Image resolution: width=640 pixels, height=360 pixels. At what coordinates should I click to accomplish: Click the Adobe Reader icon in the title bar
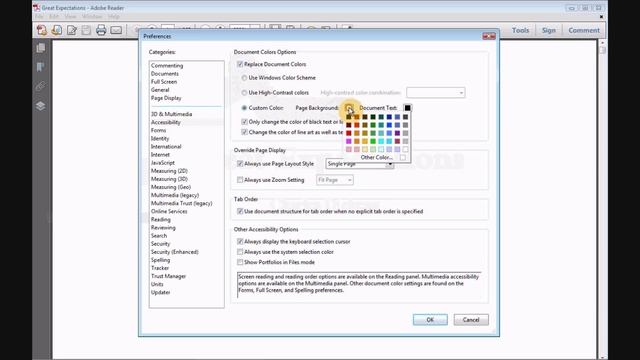pos(36,8)
